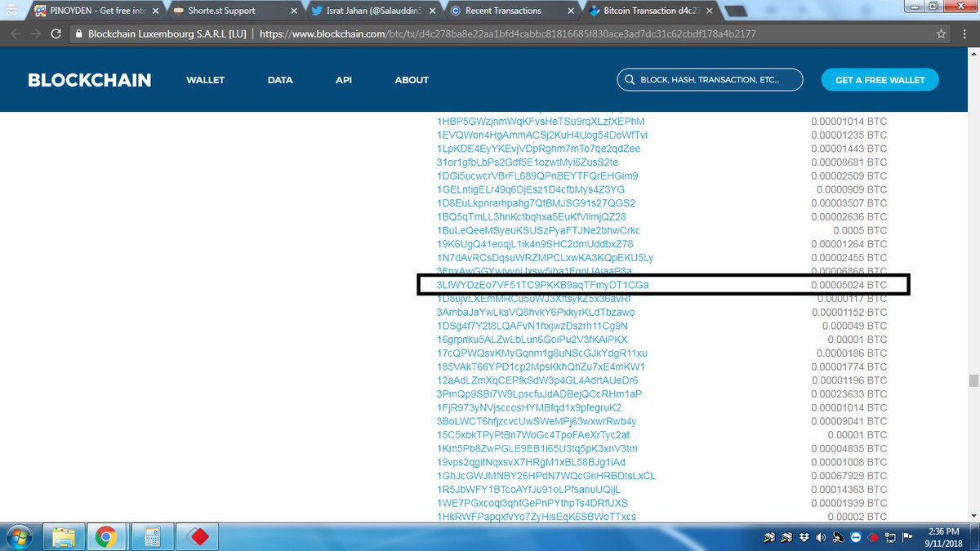This screenshot has width=980, height=551.
Task: Switch to the Israt Jahan Twitter tab
Action: point(372,11)
